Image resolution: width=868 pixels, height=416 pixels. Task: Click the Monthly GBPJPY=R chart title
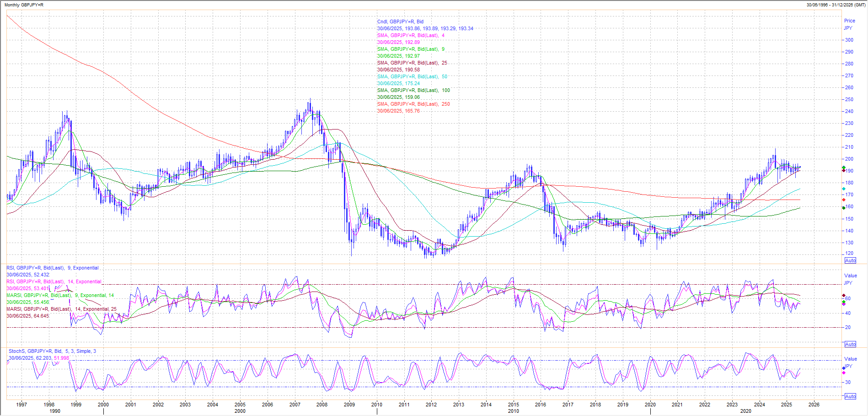pyautogui.click(x=24, y=5)
